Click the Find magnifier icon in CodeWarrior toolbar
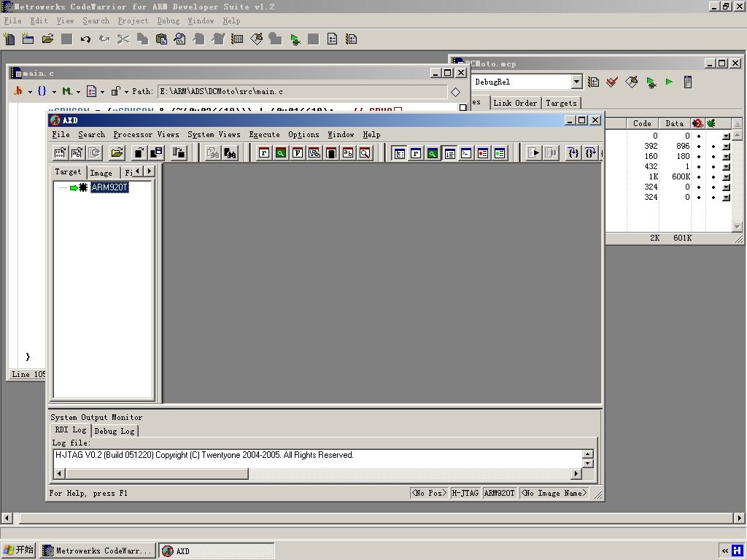747x560 pixels. 180,39
